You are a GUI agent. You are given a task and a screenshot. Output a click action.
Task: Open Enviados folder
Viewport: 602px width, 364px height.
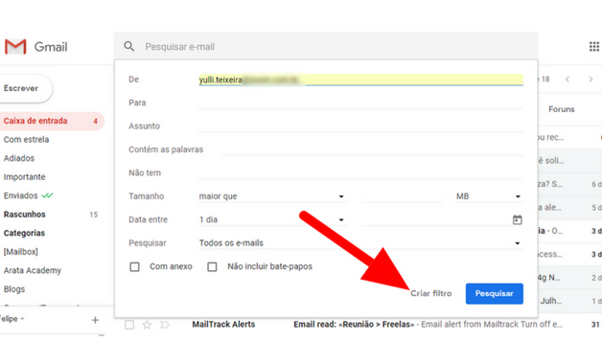[x=21, y=195]
